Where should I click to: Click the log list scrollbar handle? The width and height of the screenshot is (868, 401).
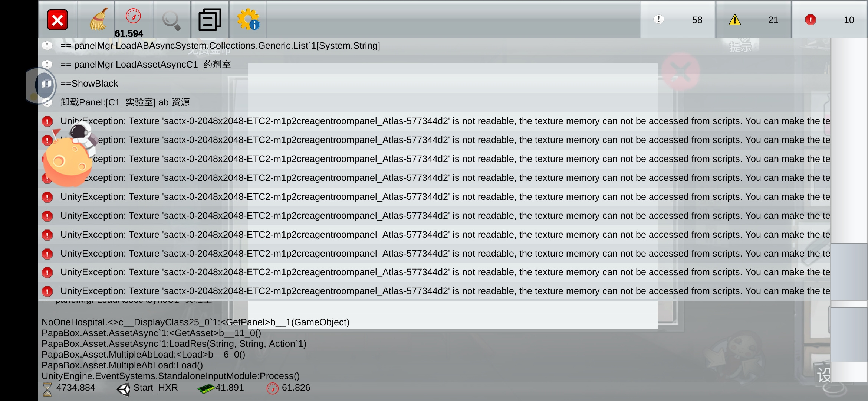pyautogui.click(x=849, y=272)
